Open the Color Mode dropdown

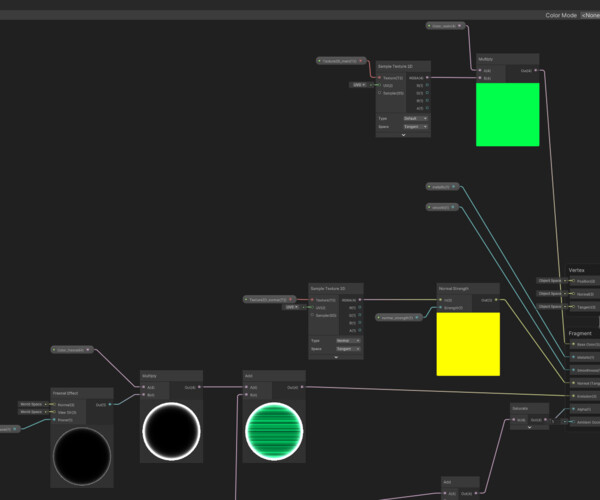(590, 15)
